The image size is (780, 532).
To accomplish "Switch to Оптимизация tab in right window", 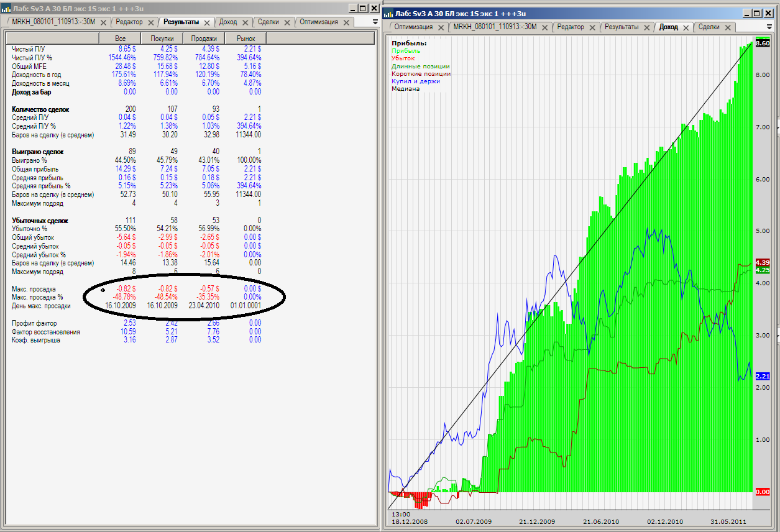I will click(413, 27).
